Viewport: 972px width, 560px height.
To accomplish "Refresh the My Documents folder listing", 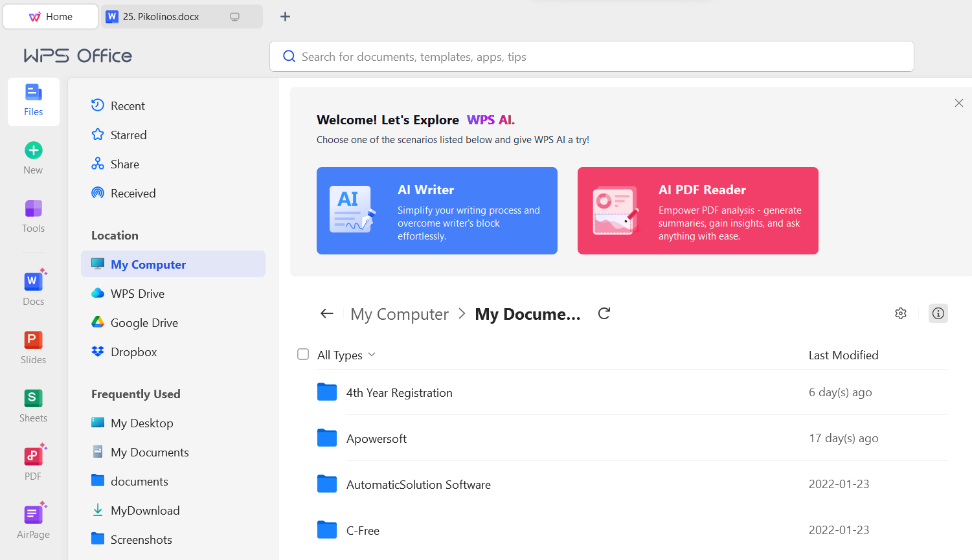I will click(x=604, y=314).
